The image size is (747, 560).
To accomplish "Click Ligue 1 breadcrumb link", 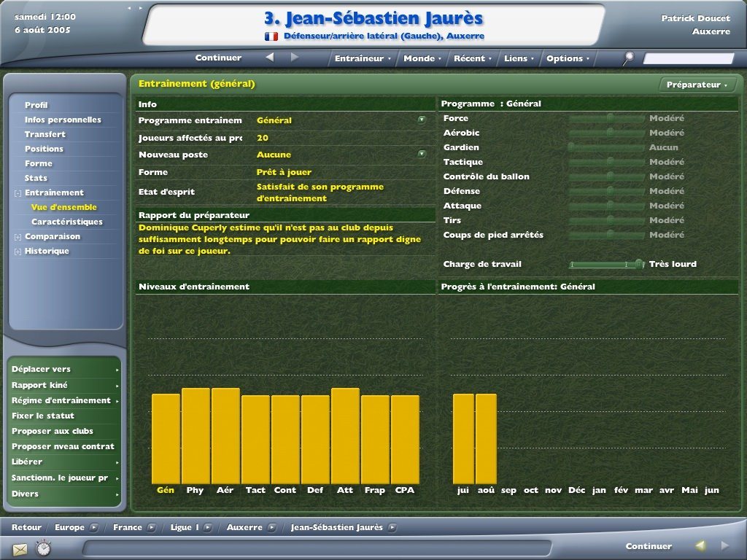I will (x=185, y=527).
